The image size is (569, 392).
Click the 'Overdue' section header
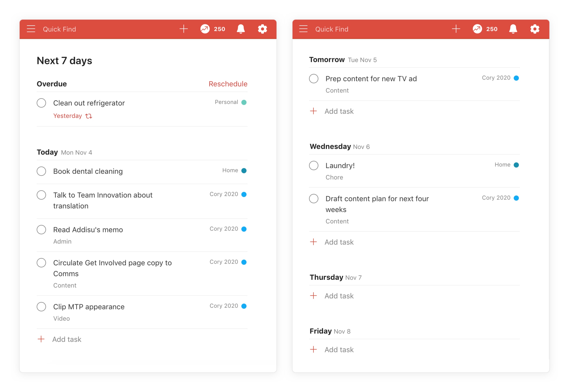[x=52, y=84]
